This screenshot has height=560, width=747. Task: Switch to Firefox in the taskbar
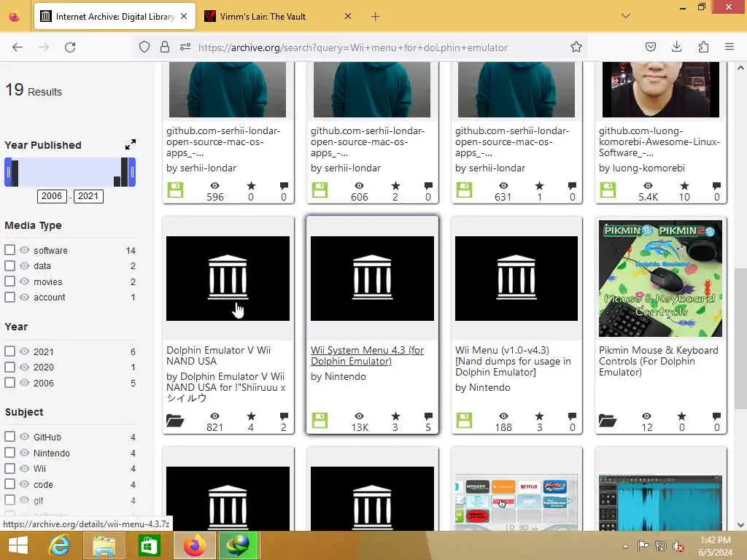(194, 545)
